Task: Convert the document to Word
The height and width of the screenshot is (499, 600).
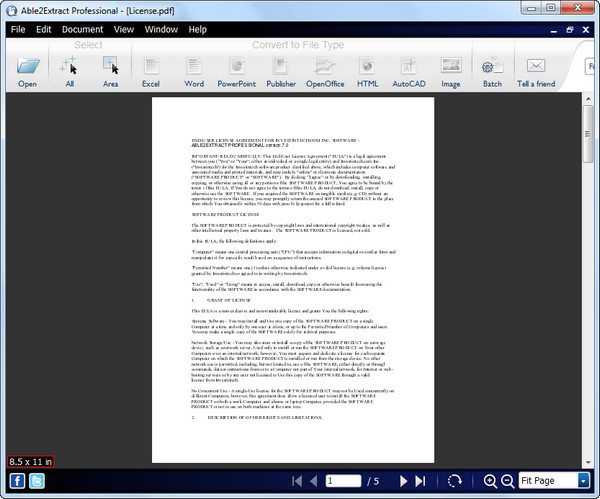Action: pos(193,68)
